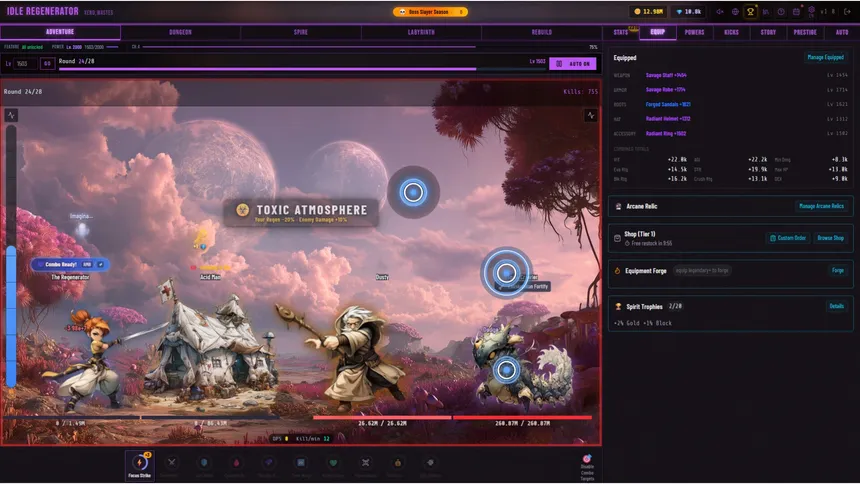Open the Story tab
Screen dimensions: 860x484
768,32
